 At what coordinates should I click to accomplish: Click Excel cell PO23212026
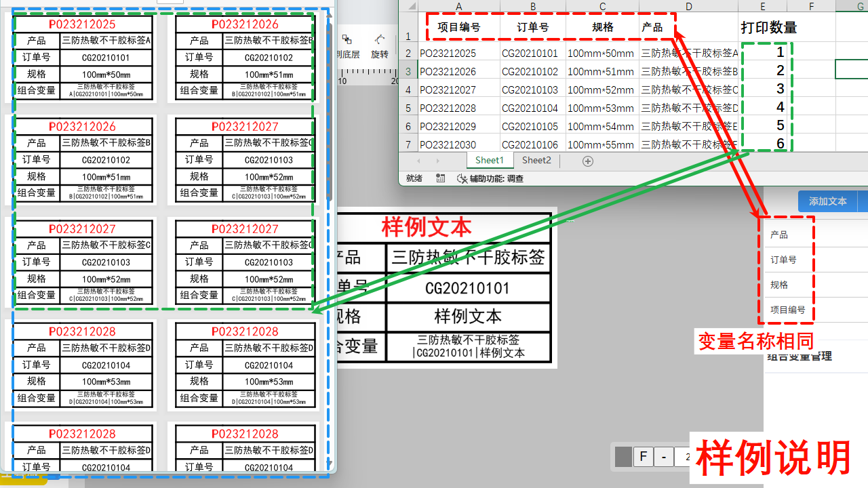pos(459,71)
